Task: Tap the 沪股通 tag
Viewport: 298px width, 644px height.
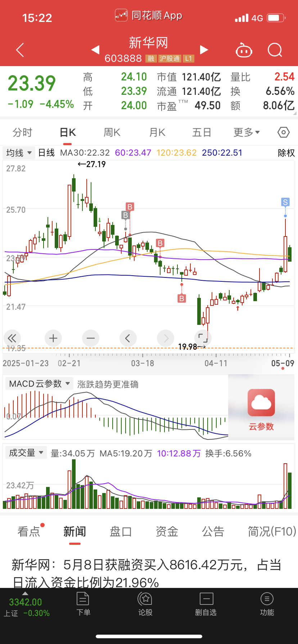Action: (x=170, y=59)
